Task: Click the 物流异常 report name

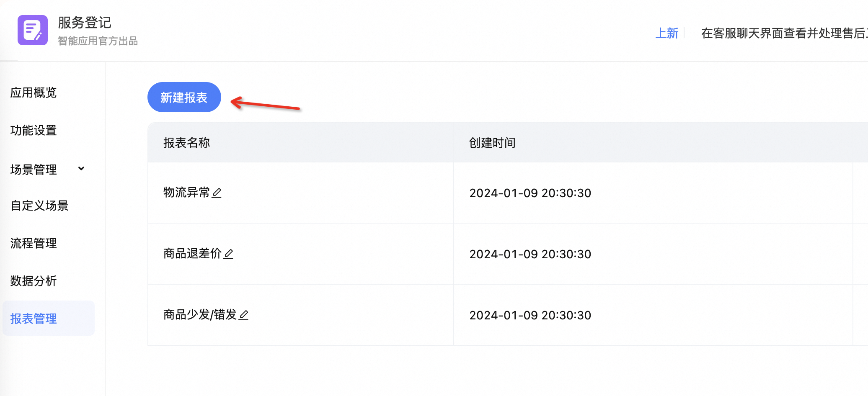Action: point(186,193)
